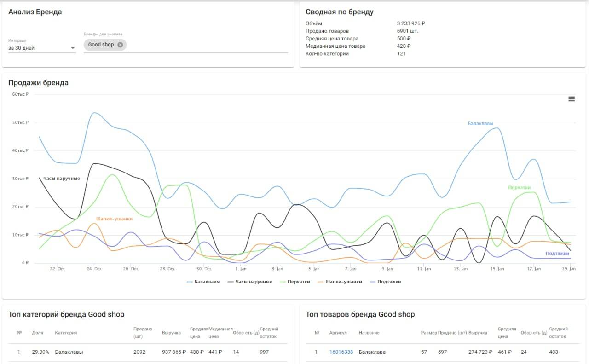Click the Перчатки label on chart line
589x364 pixels.
[x=519, y=188]
